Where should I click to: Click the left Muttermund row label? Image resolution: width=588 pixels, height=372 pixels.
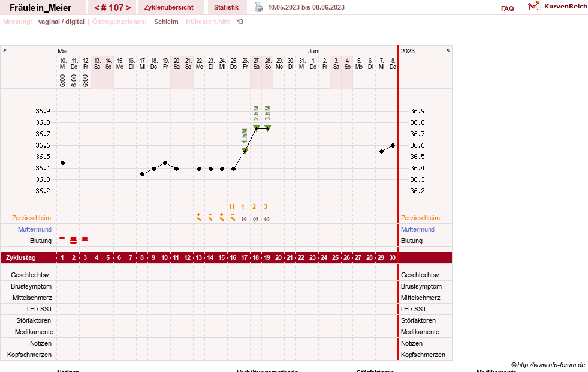pyautogui.click(x=35, y=229)
